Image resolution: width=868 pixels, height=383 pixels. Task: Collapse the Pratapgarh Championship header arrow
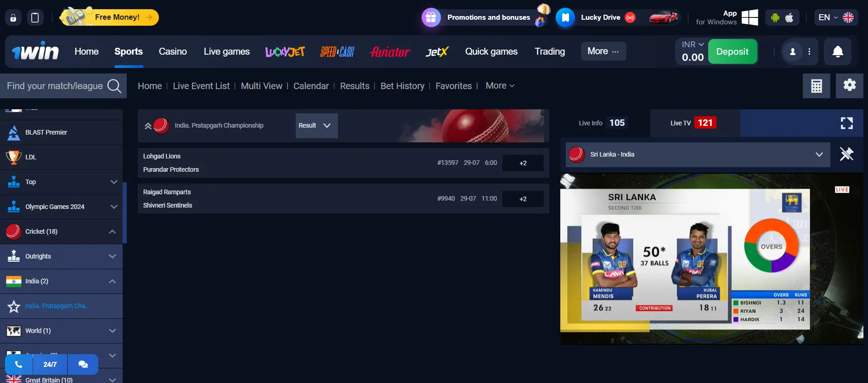[148, 126]
